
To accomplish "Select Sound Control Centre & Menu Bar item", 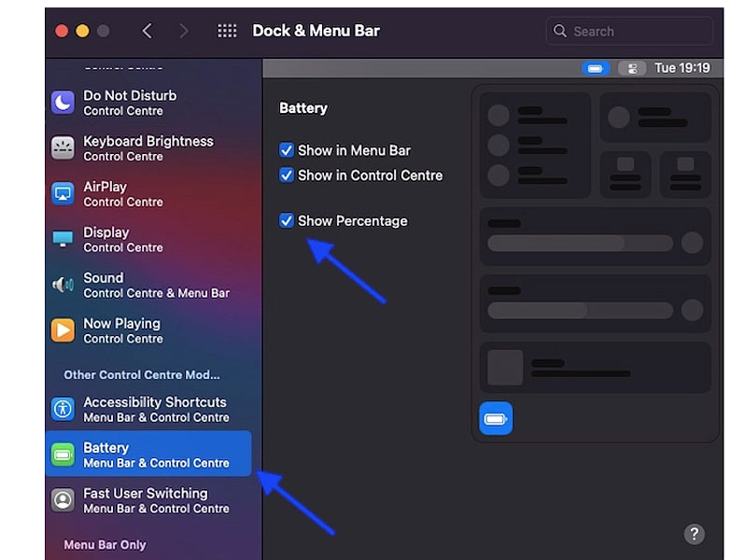I will pos(148,285).
